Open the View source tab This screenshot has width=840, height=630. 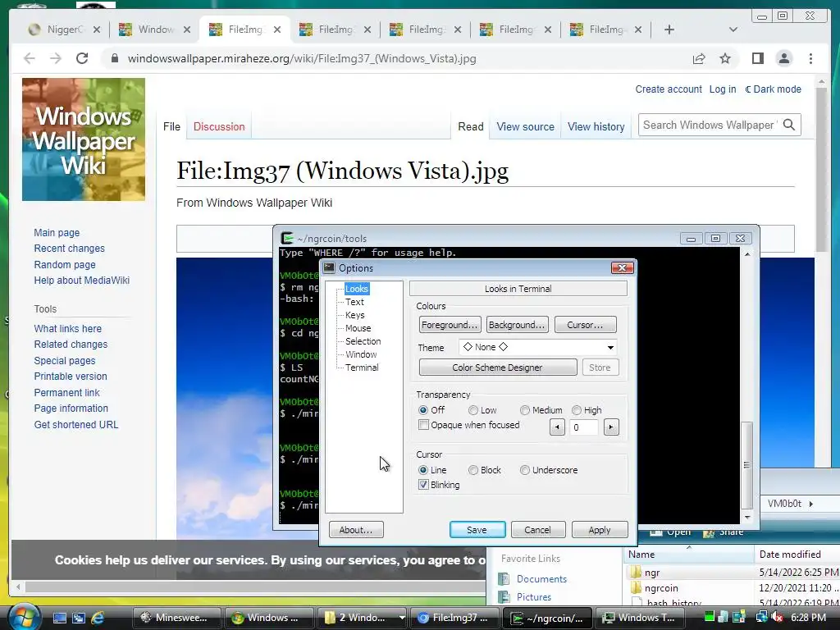pos(525,126)
